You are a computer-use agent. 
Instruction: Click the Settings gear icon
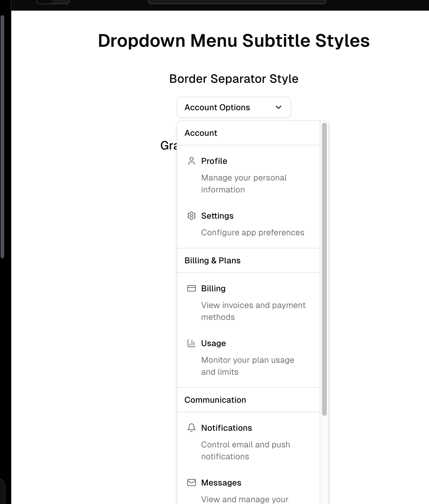click(191, 216)
